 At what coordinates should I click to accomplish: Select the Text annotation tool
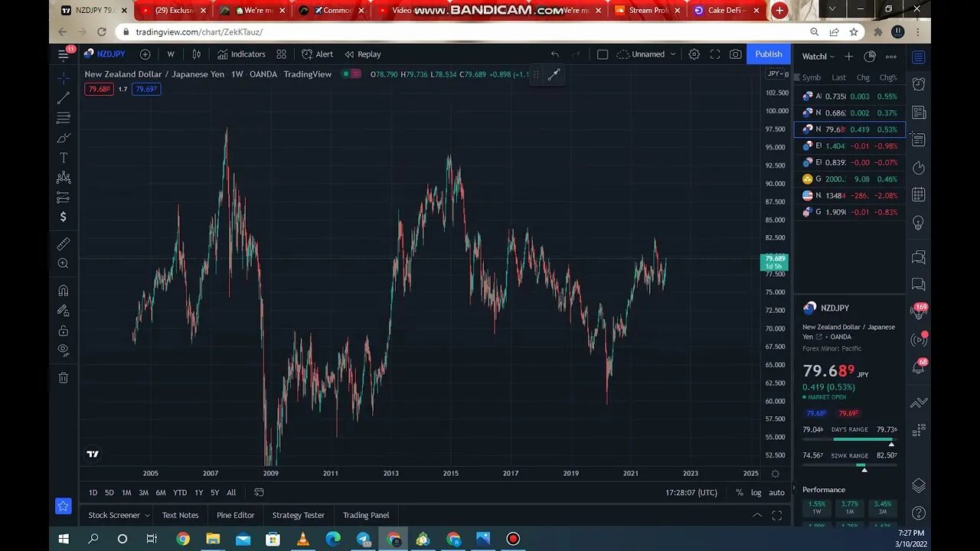pyautogui.click(x=64, y=158)
